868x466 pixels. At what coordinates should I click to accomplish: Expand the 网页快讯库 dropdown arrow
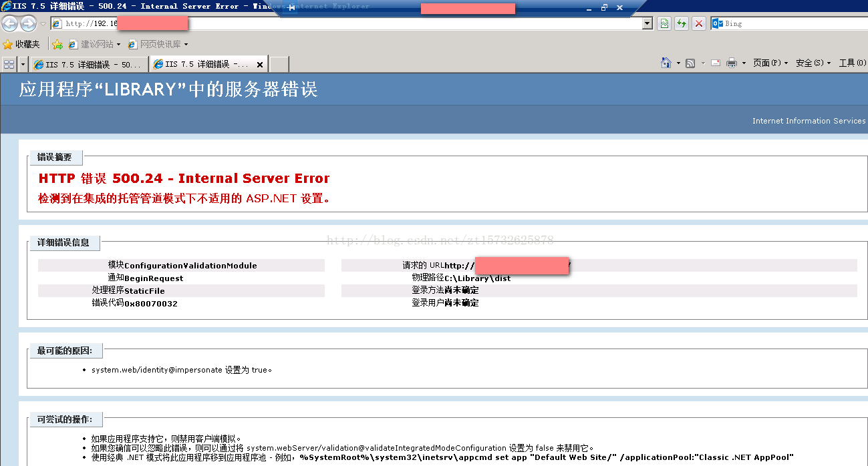186,44
